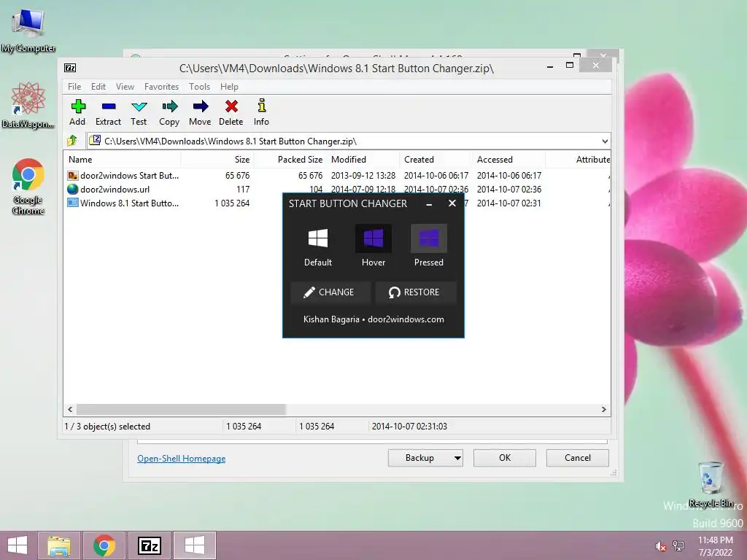Click status date 2014-10-07 02:31:03
The height and width of the screenshot is (560, 747).
coord(409,427)
